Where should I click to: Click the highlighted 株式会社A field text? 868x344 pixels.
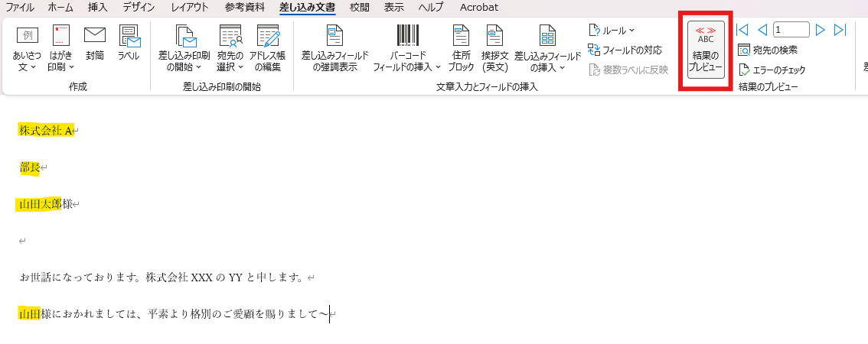[x=46, y=131]
